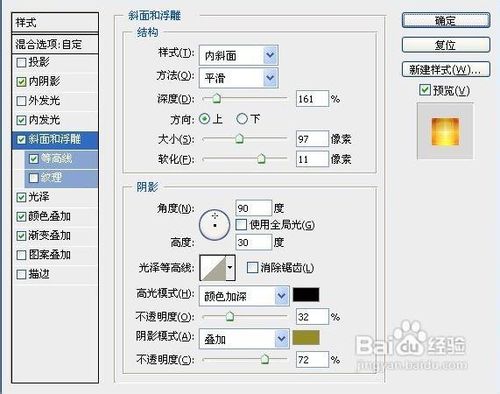Image resolution: width=500 pixels, height=394 pixels.
Task: Toggle the 预览 preview checkbox
Action: (x=425, y=90)
